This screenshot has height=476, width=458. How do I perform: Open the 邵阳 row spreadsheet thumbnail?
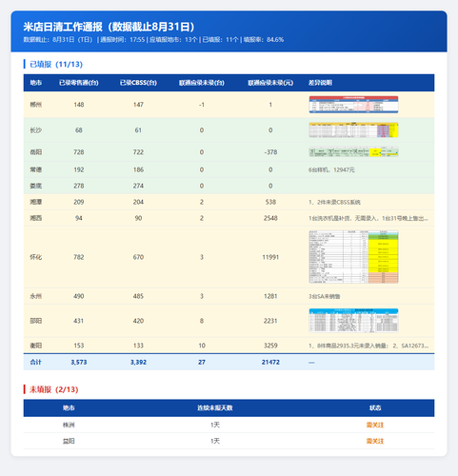pos(353,321)
